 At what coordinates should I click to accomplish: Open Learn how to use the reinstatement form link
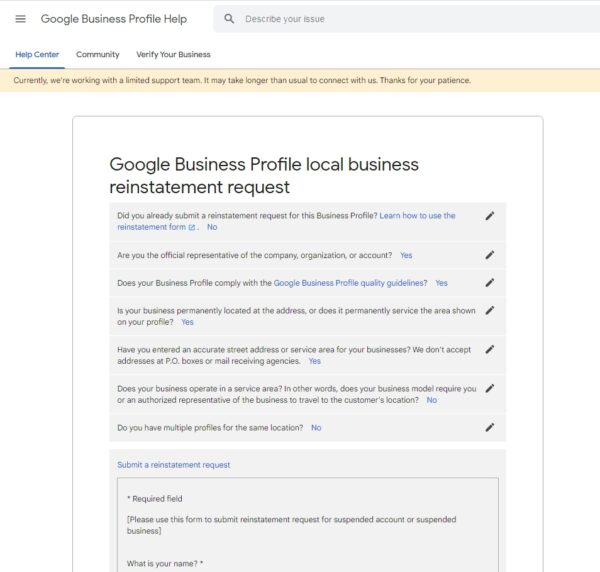click(286, 221)
